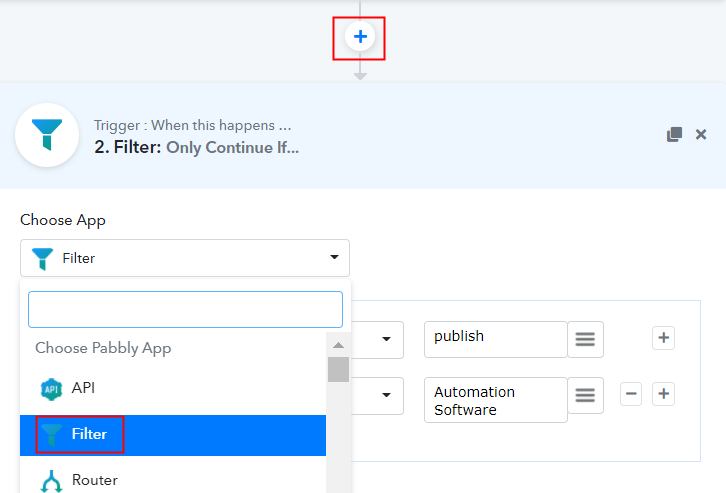Add condition after the publish row
The width and height of the screenshot is (726, 493).
click(663, 338)
